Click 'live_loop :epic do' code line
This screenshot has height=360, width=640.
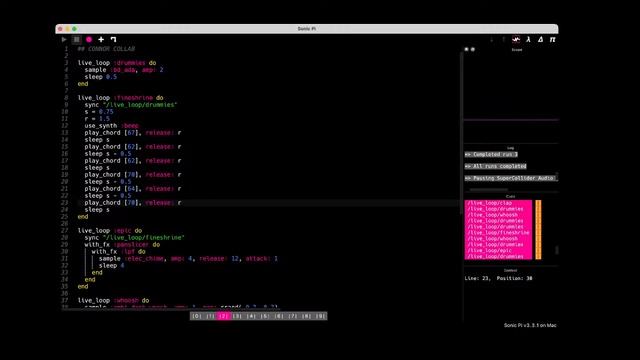pos(110,231)
